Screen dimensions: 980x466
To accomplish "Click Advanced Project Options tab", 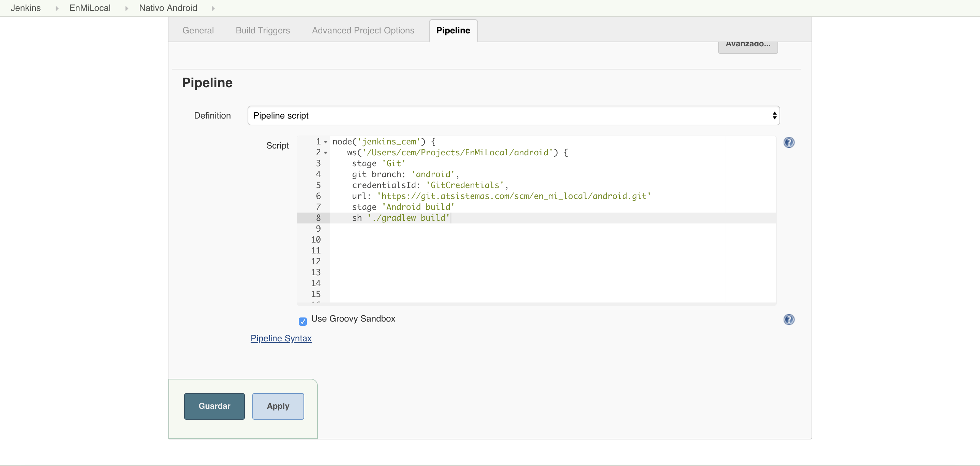I will tap(362, 30).
